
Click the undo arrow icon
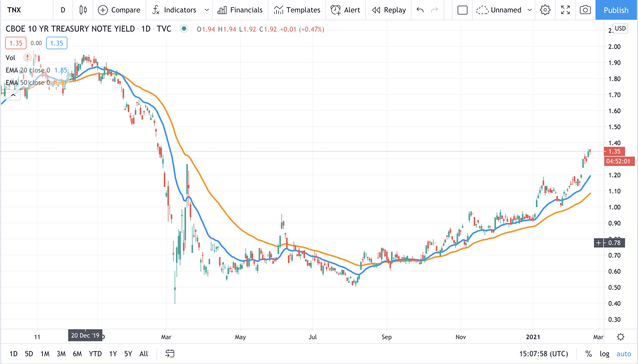click(420, 10)
